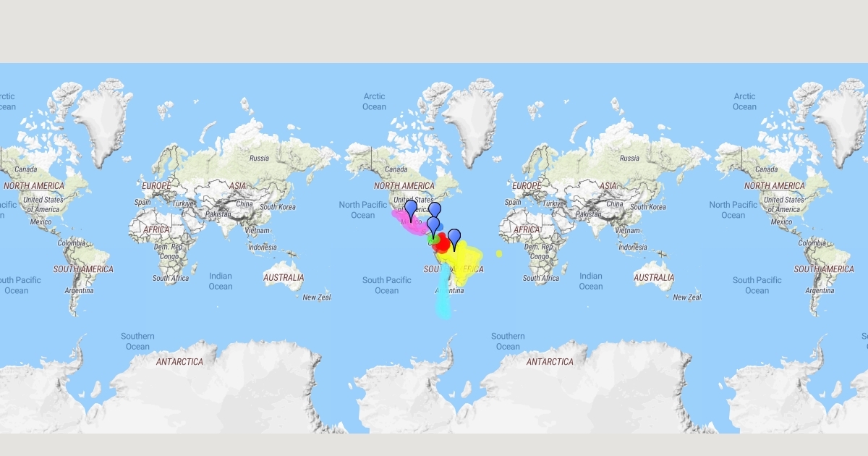Viewport: 868px width, 456px height.
Task: Click the AFRICA label right of the yellow dot
Action: (527, 229)
